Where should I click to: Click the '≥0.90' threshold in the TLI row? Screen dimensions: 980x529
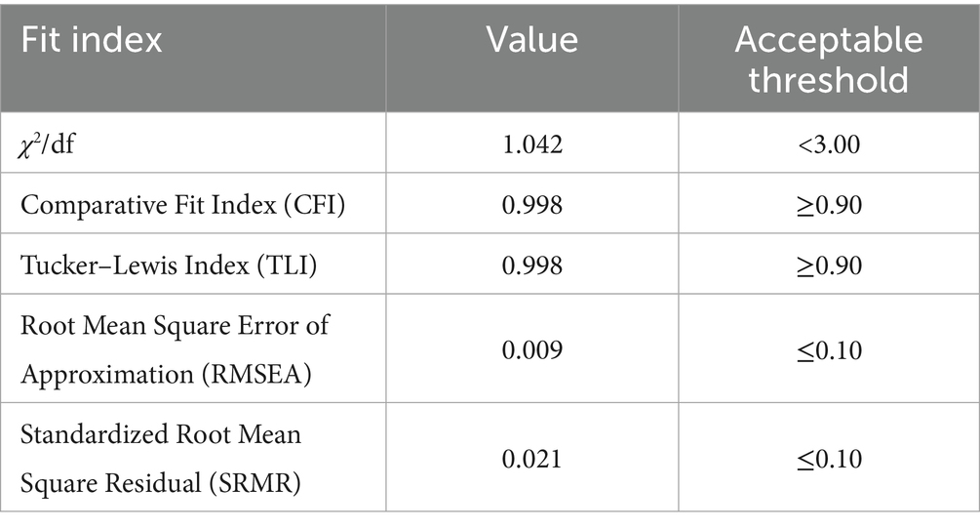[829, 266]
